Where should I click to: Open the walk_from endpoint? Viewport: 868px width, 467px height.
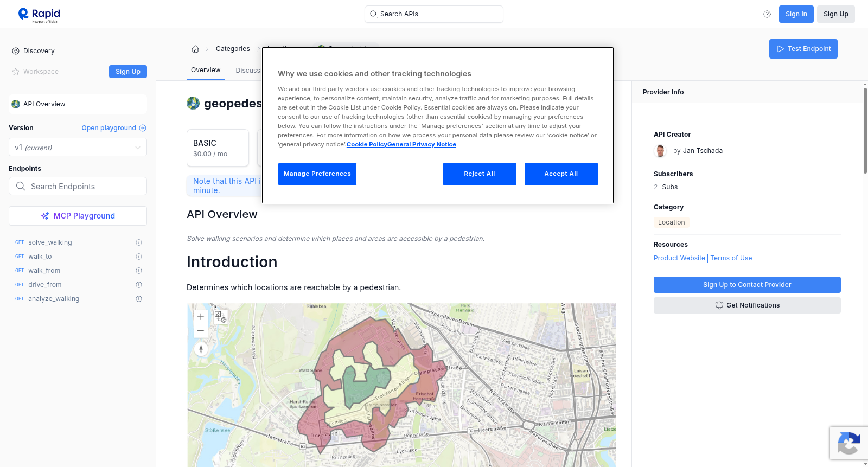[x=44, y=271]
